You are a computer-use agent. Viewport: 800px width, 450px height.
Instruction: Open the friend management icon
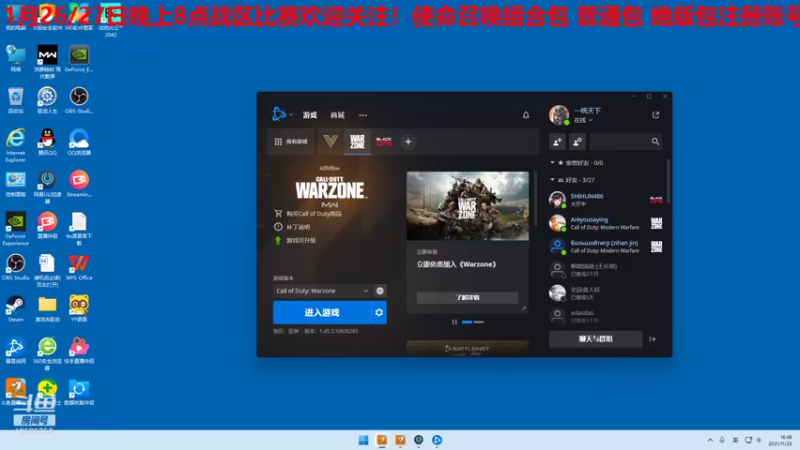point(578,142)
